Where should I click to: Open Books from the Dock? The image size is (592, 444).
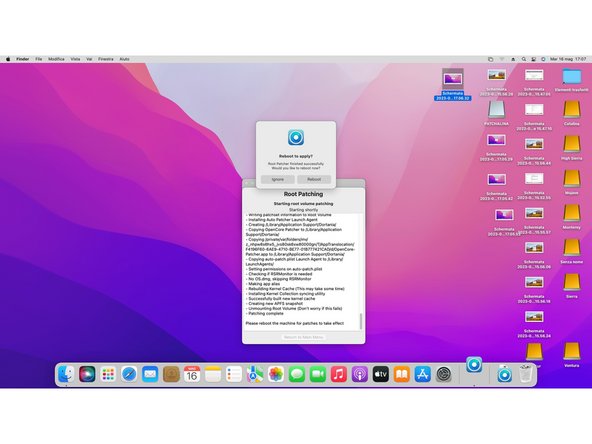point(402,374)
